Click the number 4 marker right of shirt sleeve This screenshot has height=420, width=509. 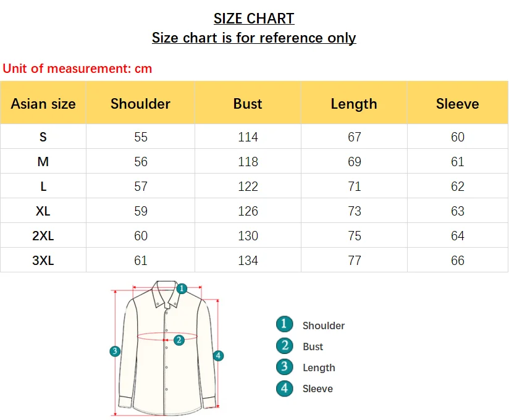(x=218, y=356)
